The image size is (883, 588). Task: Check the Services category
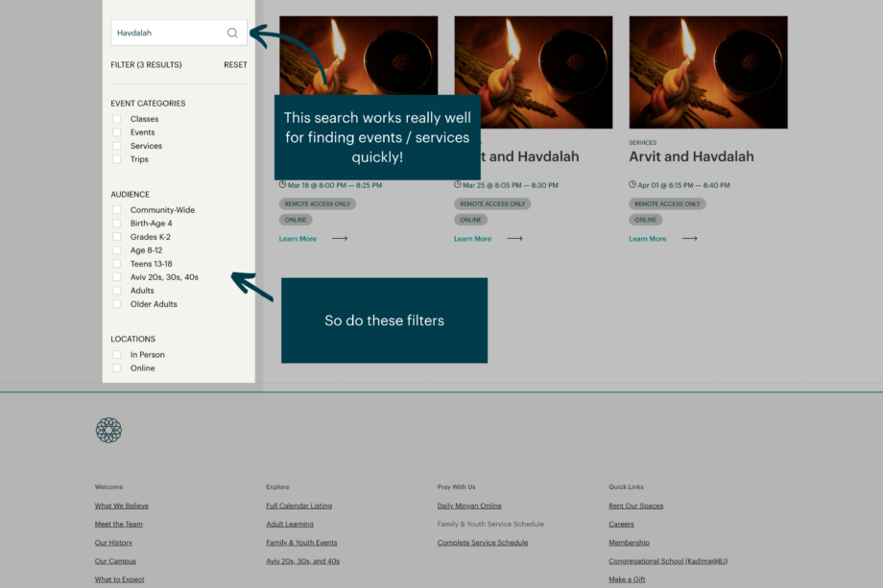(x=116, y=146)
